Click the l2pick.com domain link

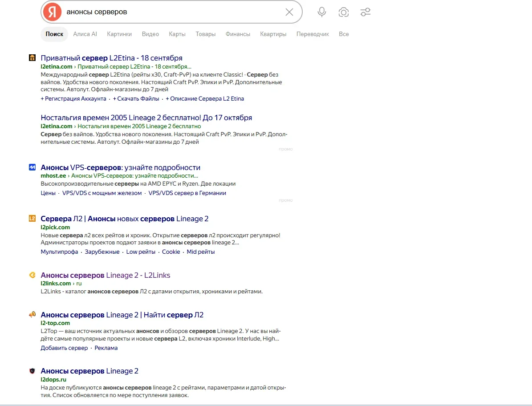(x=55, y=227)
